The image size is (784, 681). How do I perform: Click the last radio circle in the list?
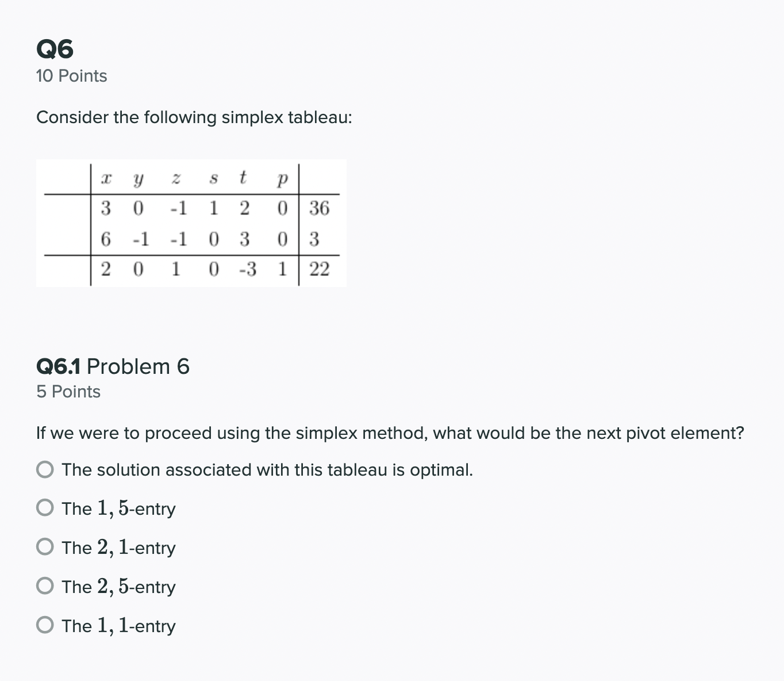44,625
